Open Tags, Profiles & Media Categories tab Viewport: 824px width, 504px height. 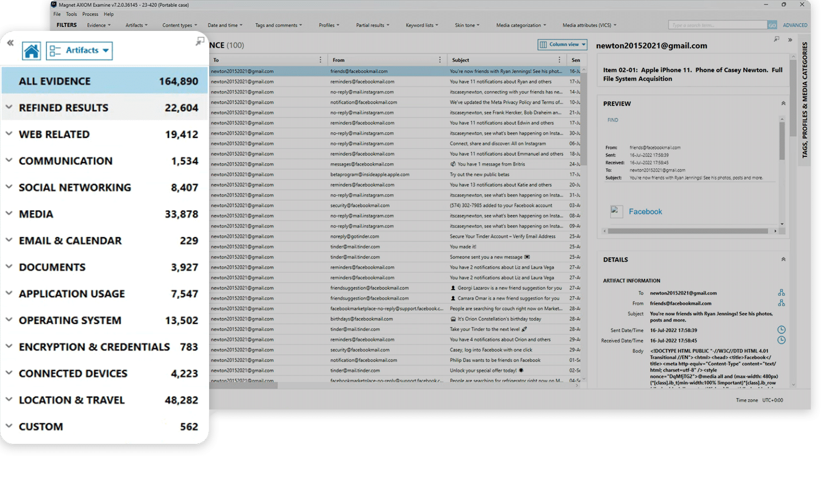[x=805, y=100]
